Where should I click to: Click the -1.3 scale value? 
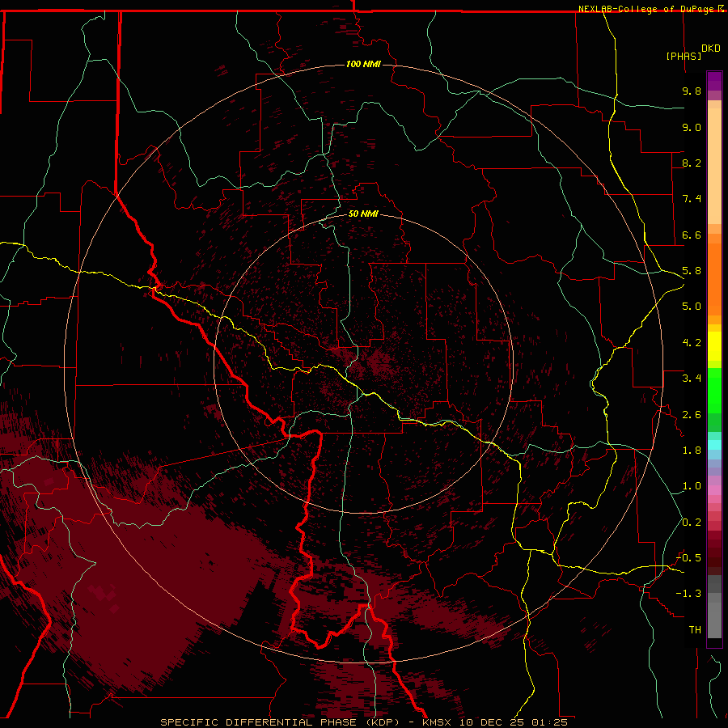[688, 594]
